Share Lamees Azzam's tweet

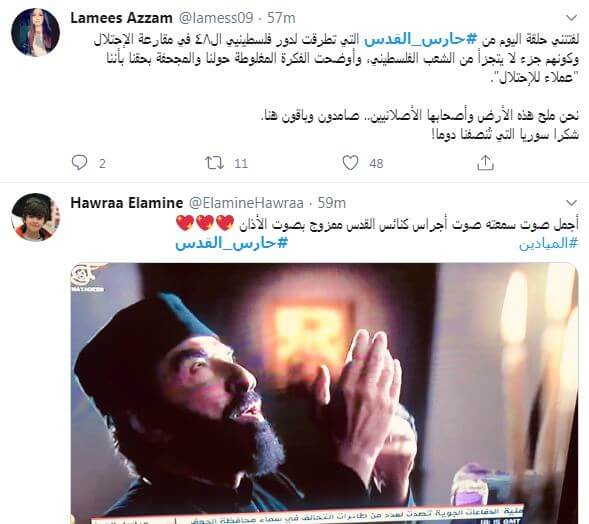485,163
